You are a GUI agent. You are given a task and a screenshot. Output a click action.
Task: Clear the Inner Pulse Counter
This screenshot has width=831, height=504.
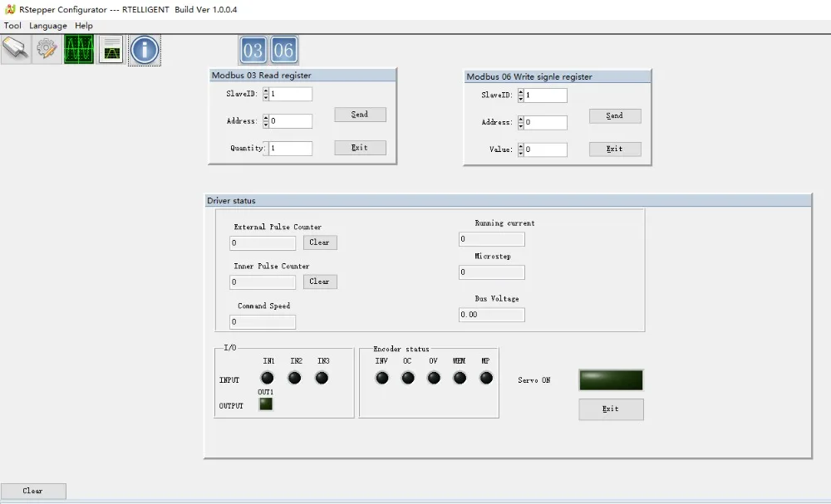click(x=320, y=281)
